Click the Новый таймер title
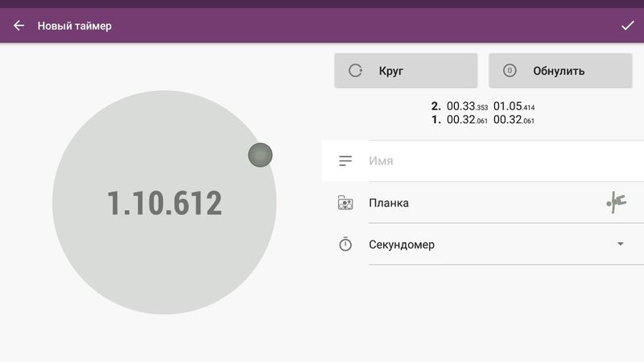The height and width of the screenshot is (362, 644). click(x=74, y=26)
